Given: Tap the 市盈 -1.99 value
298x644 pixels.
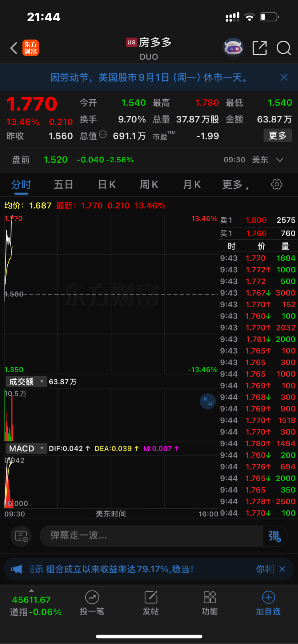Looking at the screenshot, I should (208, 136).
